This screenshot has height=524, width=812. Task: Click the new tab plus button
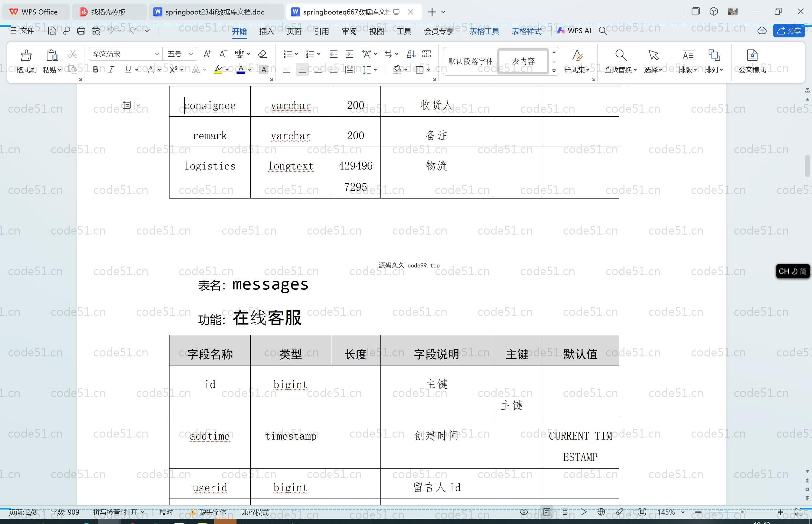(x=432, y=12)
